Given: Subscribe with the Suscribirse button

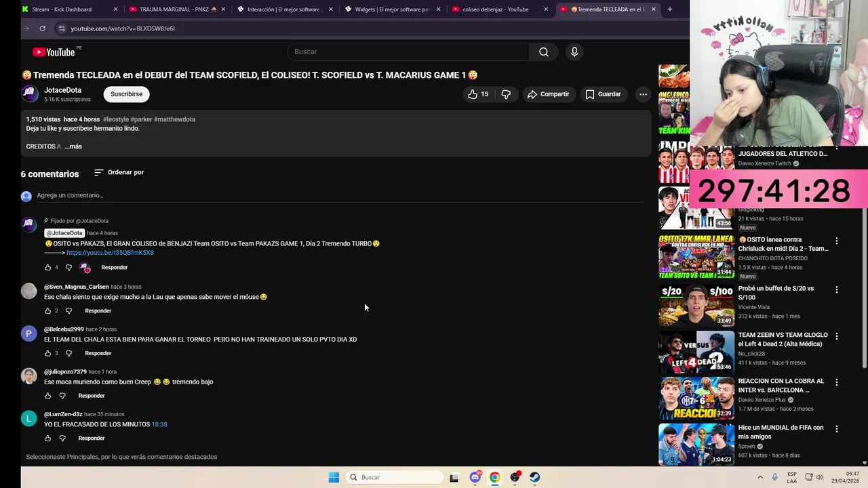Looking at the screenshot, I should pyautogui.click(x=127, y=94).
